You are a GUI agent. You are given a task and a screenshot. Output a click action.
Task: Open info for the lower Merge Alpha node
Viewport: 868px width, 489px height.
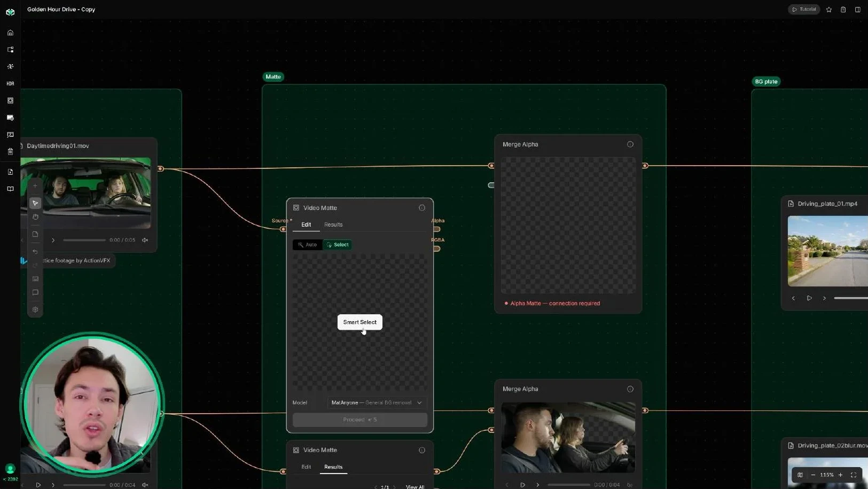click(630, 389)
